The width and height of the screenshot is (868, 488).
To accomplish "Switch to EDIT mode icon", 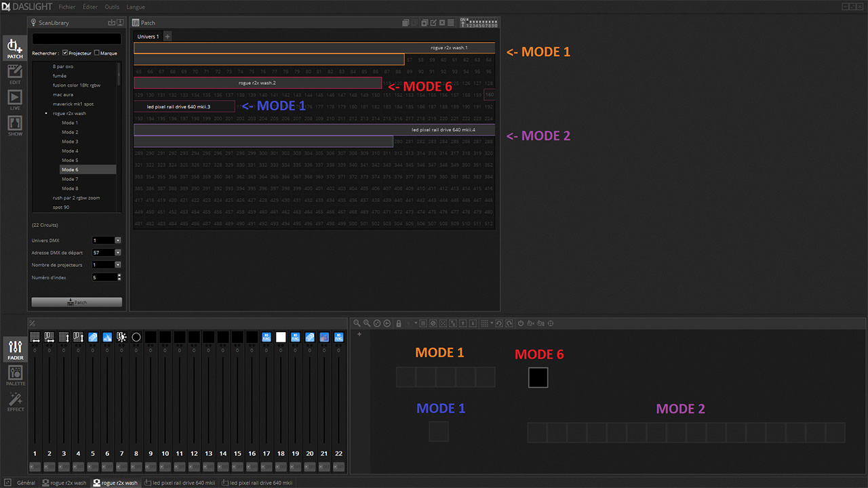I will [15, 74].
